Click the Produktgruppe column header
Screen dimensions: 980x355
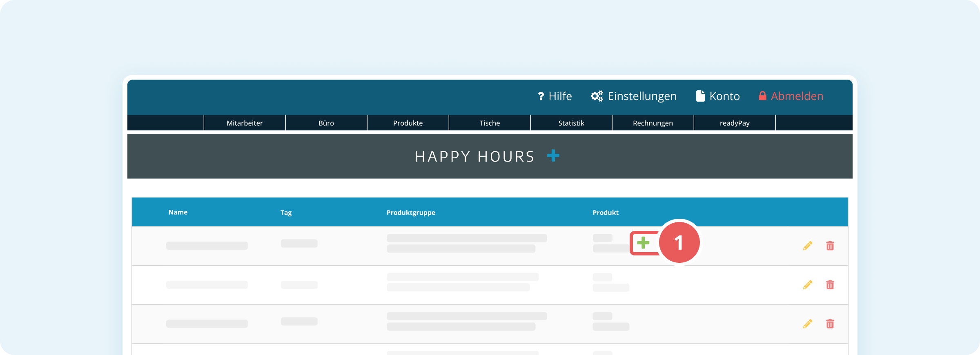pos(411,213)
